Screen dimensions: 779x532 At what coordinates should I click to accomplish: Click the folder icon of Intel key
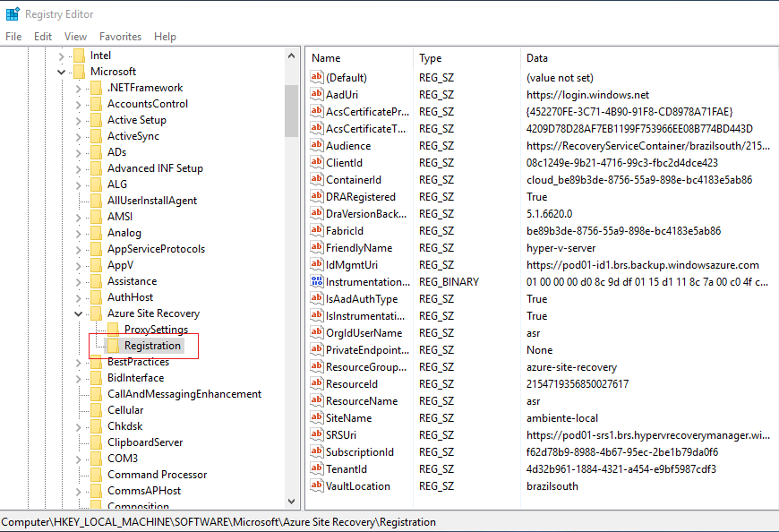point(80,56)
